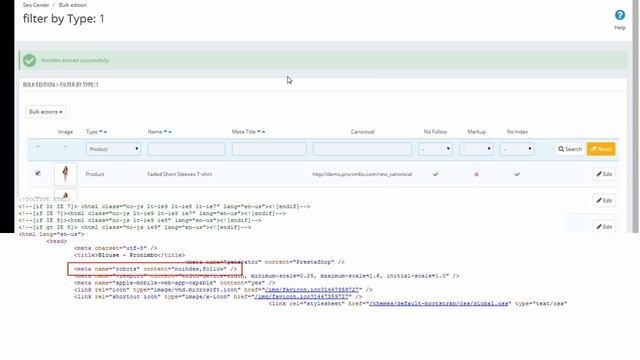Sort Type column descending arrow

(101, 132)
